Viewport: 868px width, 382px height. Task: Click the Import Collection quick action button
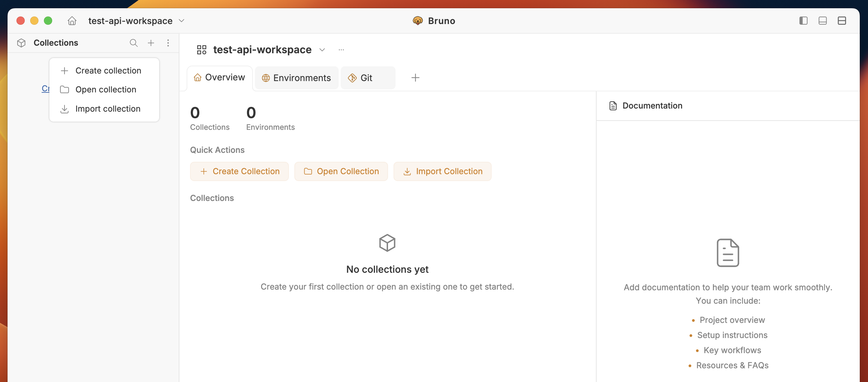442,171
